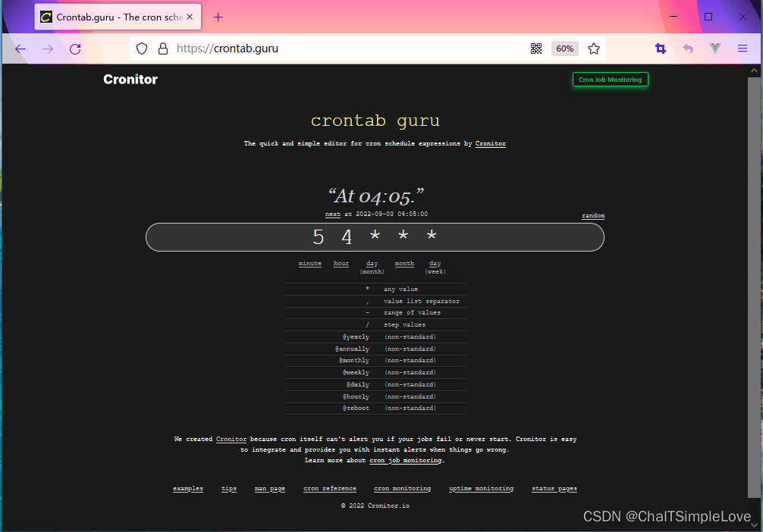Click the '@hourly' row text
Image resolution: width=763 pixels, height=532 pixels.
point(356,397)
